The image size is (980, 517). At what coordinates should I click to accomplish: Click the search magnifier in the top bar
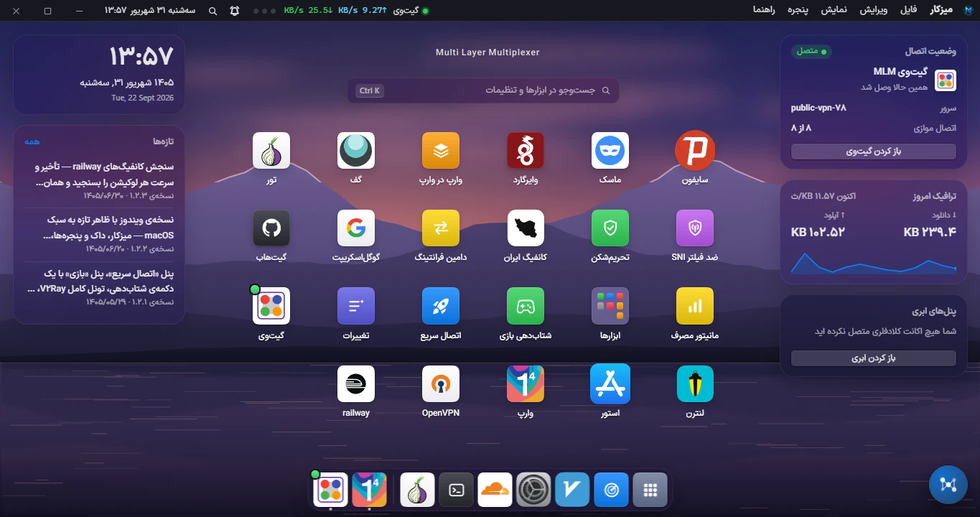[x=213, y=11]
